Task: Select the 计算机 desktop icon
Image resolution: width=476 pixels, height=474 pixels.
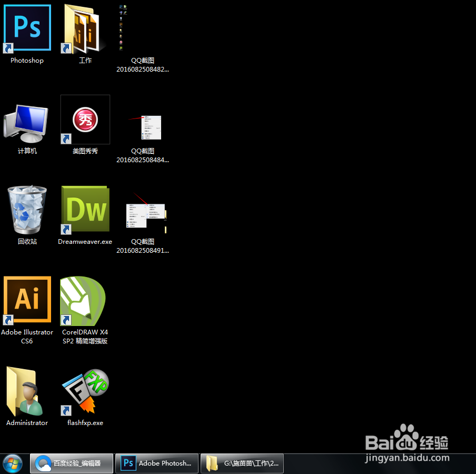Action: [26, 123]
